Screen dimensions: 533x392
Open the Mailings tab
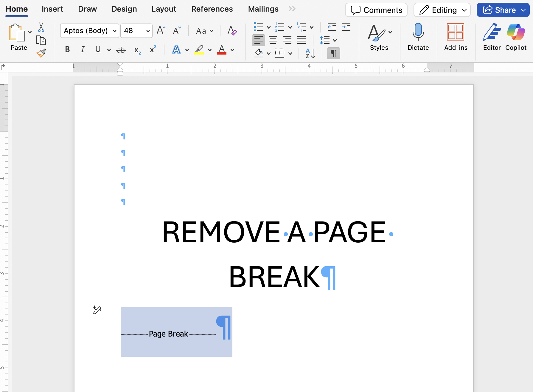click(x=263, y=9)
